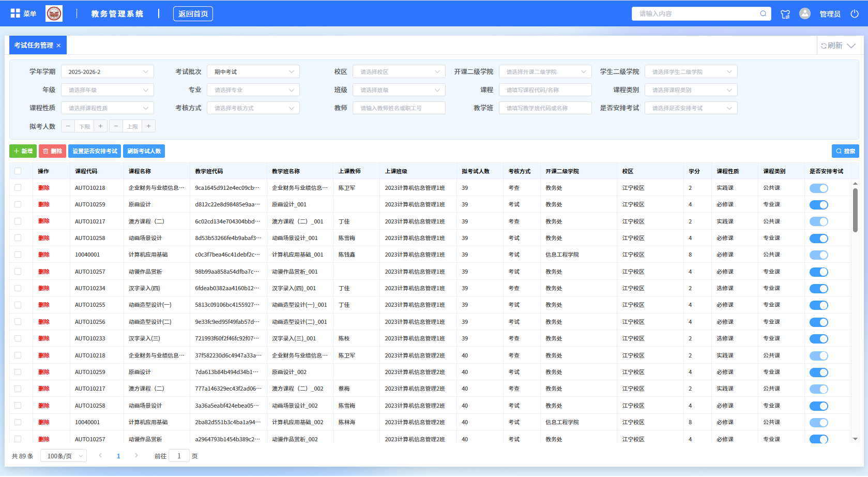Click 设置是否安排考试 button
Viewport: 868px width, 477px height.
[95, 151]
